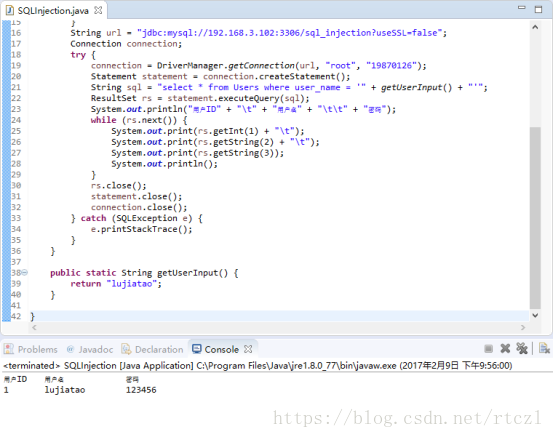Click the JDBC url string on line 16
Viewport: 554px width, 438px height.
click(x=290, y=33)
